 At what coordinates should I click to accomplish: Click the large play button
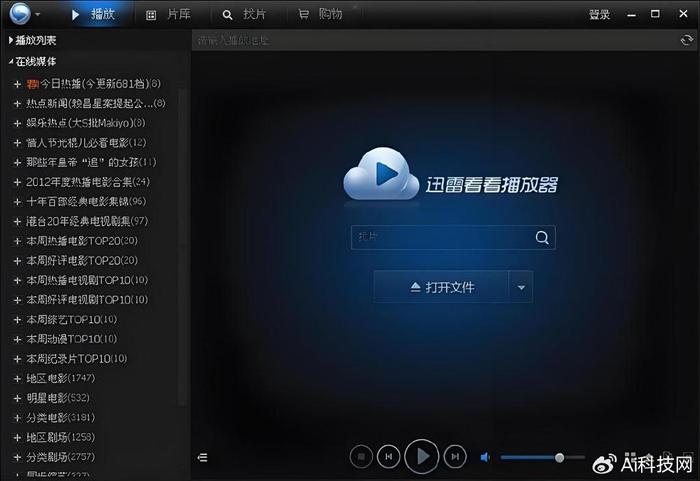[421, 456]
